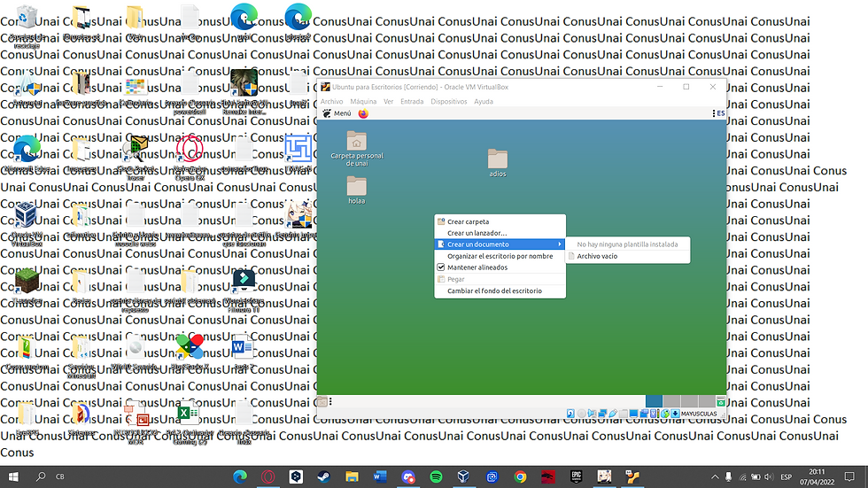Show hidden tray icons chevron
The width and height of the screenshot is (868, 488).
(715, 476)
